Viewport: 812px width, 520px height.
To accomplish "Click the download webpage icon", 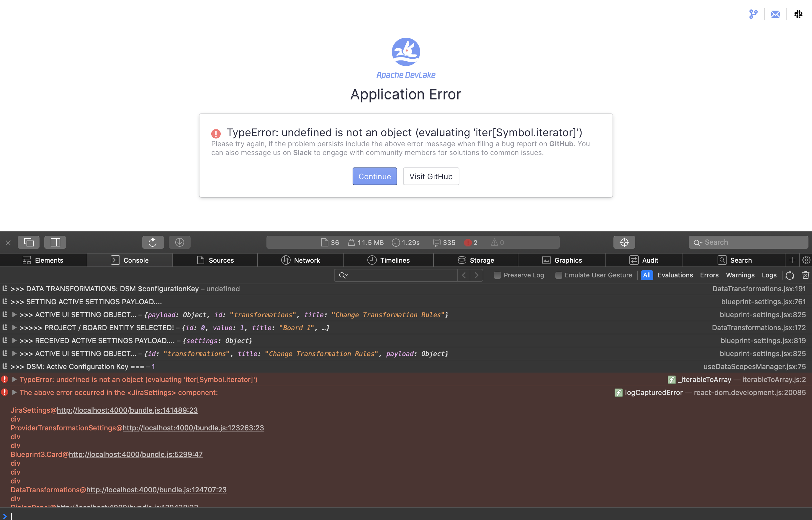I will tap(179, 242).
